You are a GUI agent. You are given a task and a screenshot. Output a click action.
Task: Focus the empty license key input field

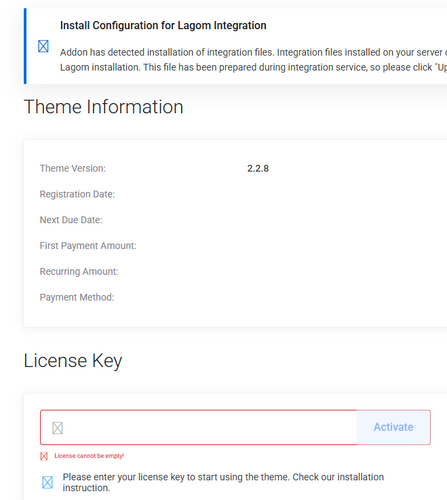pyautogui.click(x=199, y=427)
